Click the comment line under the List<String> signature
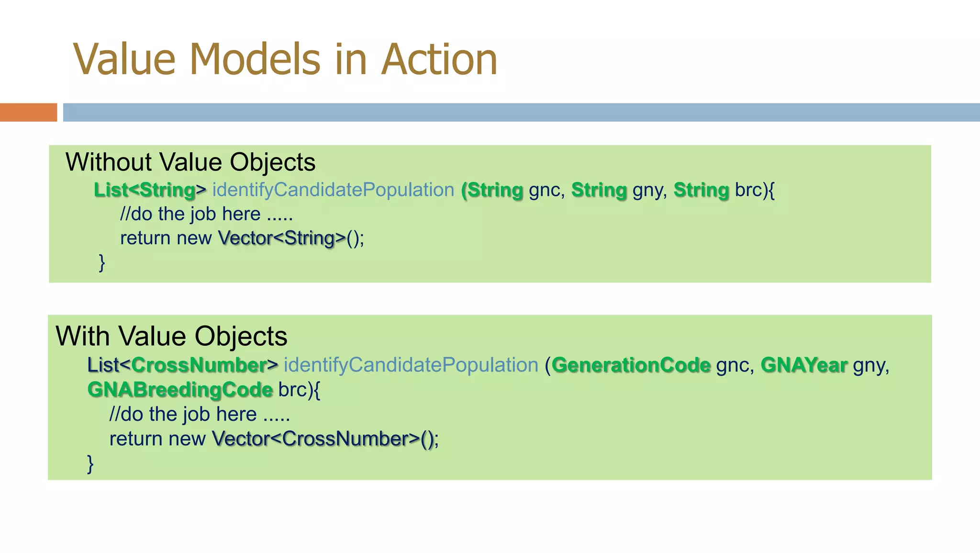This screenshot has width=980, height=553. [206, 214]
